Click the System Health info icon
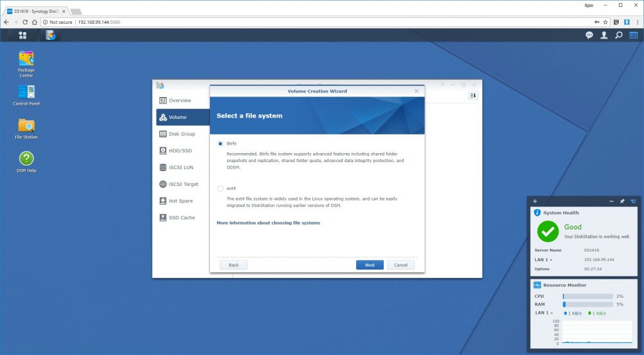This screenshot has height=355, width=644. pos(537,213)
